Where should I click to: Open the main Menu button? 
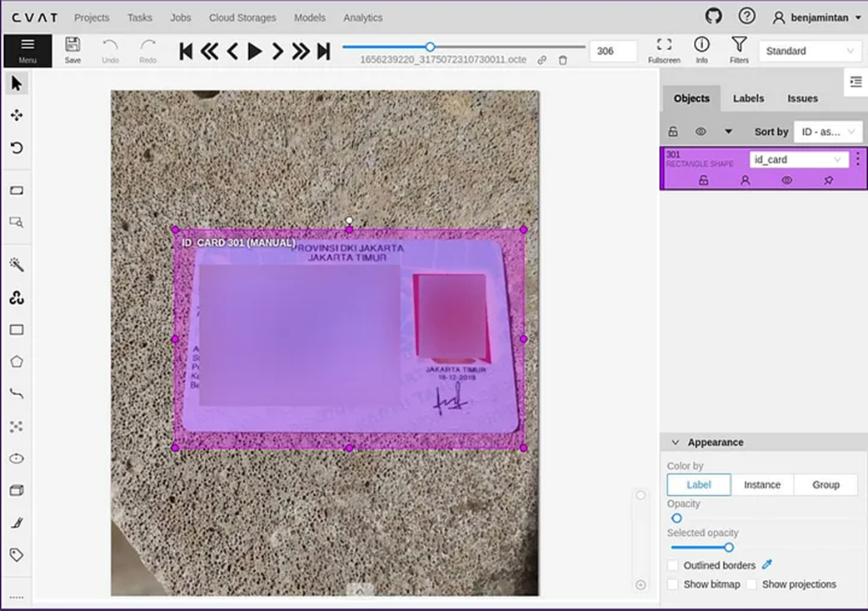tap(27, 50)
